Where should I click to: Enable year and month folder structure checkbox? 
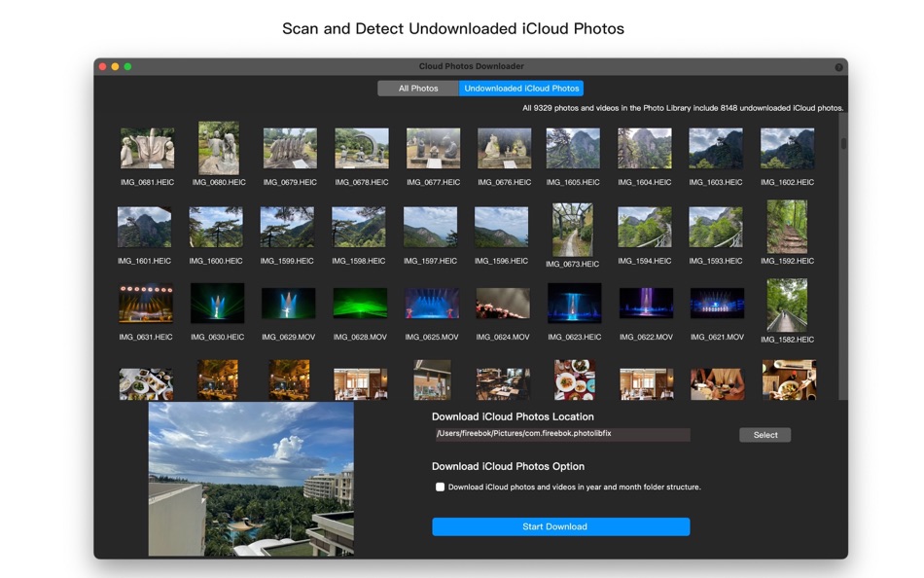coord(441,488)
